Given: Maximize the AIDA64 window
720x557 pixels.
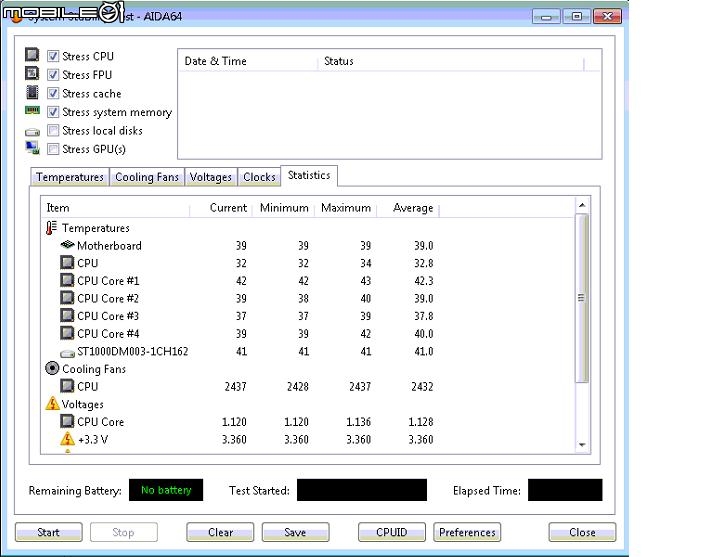Looking at the screenshot, I should click(x=577, y=17).
